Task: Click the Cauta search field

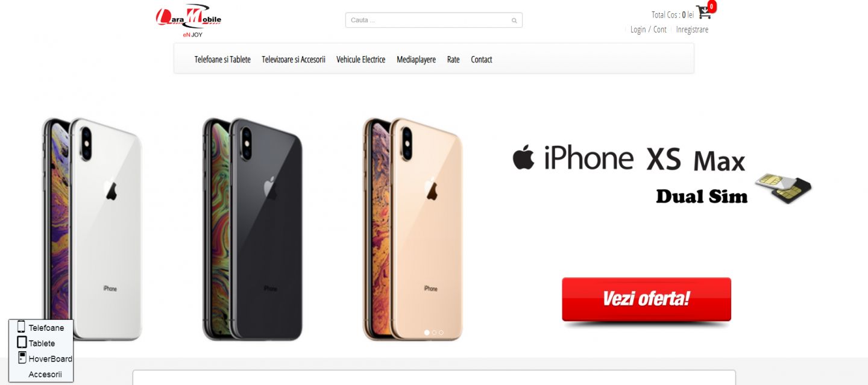Action: tap(433, 20)
